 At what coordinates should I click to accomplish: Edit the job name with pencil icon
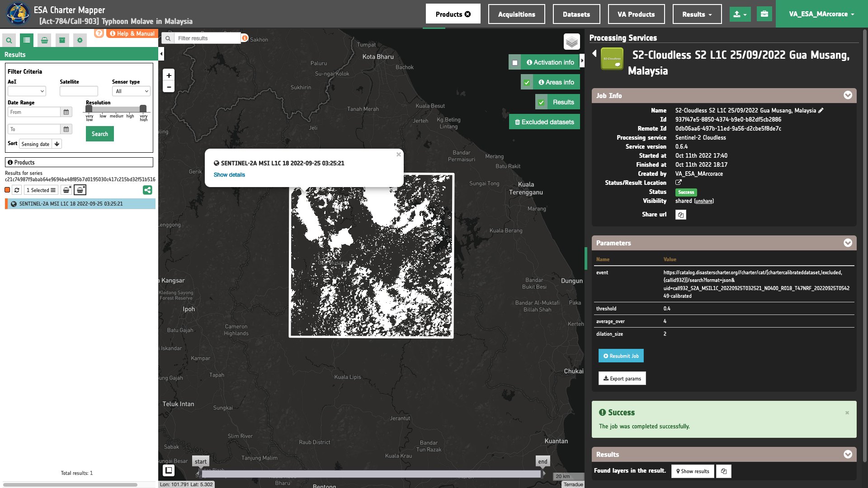point(821,110)
